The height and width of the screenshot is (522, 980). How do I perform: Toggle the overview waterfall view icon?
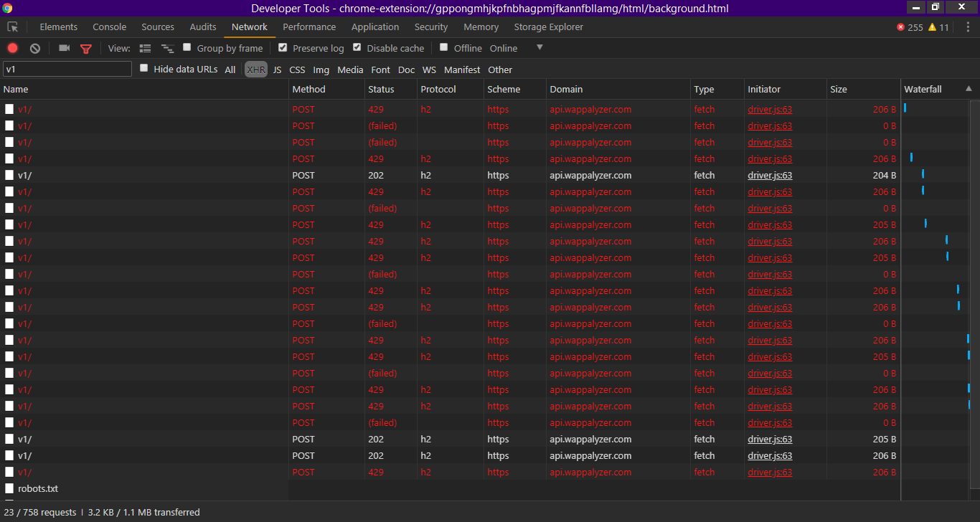(168, 48)
